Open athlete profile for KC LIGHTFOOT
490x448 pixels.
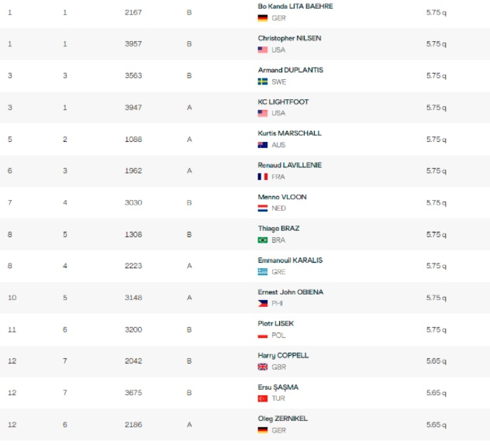[x=283, y=102]
